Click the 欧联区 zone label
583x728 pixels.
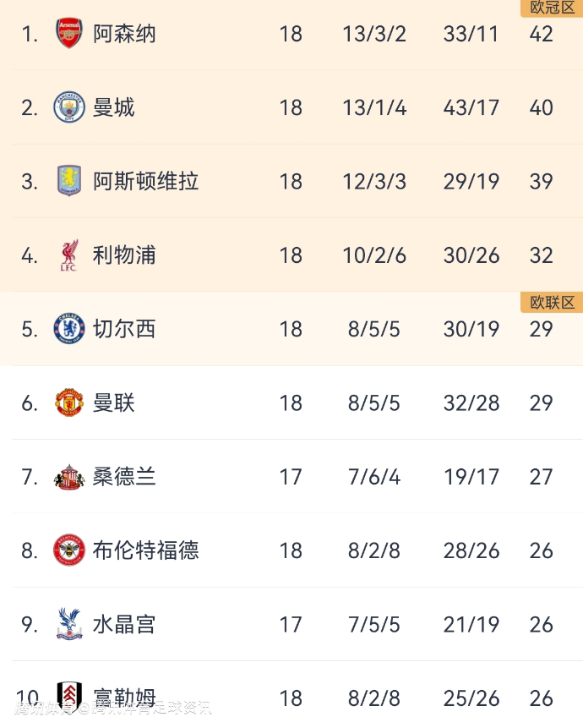(551, 303)
